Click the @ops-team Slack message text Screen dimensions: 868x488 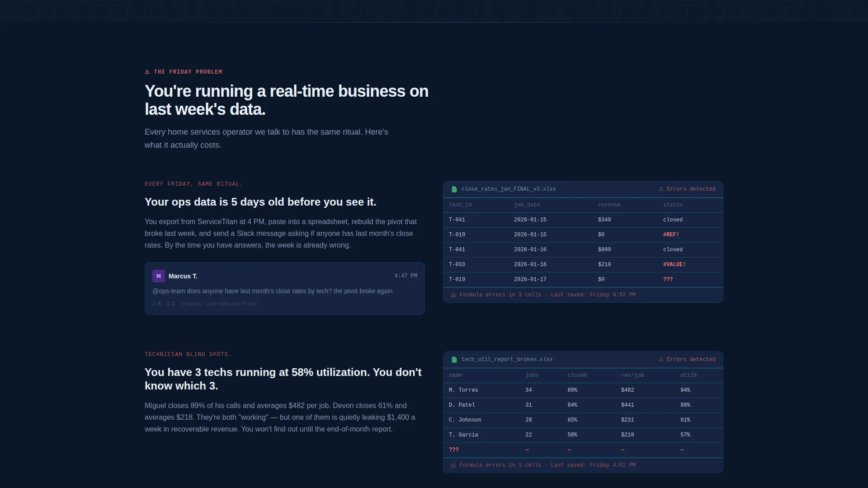tap(272, 291)
